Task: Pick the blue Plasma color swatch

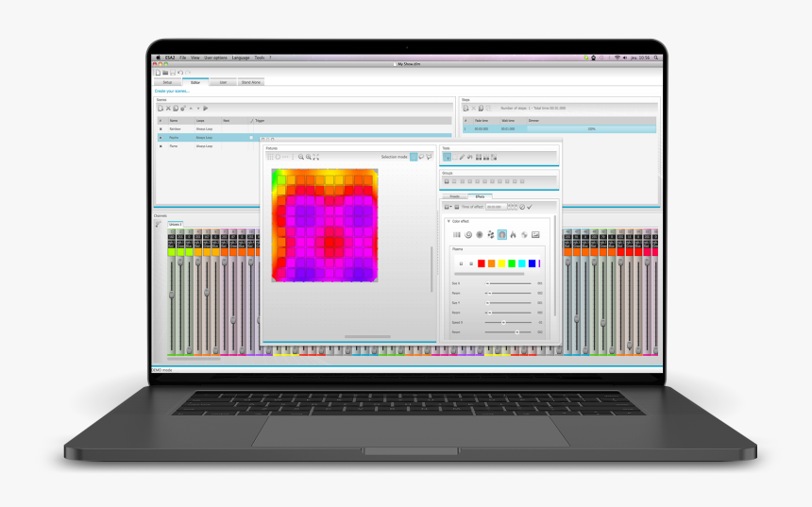Action: coord(532,263)
